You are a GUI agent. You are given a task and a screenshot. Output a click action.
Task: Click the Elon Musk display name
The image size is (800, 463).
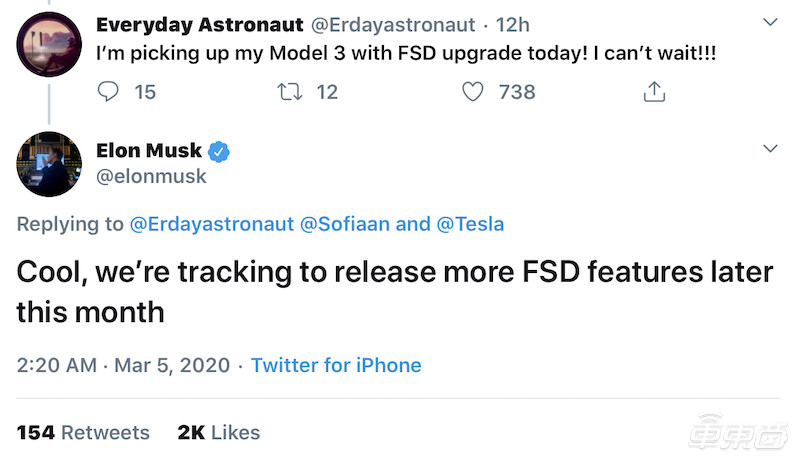[149, 151]
